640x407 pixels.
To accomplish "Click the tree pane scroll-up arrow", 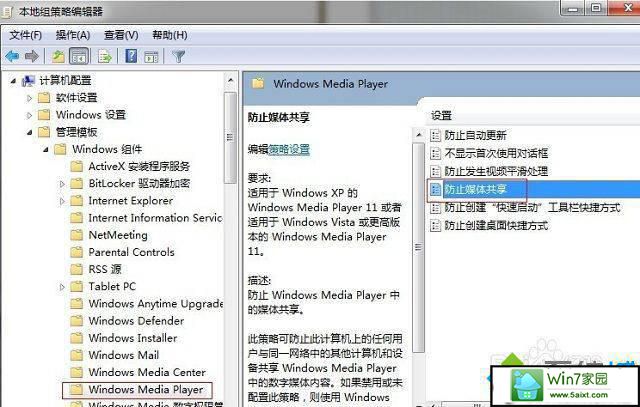I will [x=231, y=81].
